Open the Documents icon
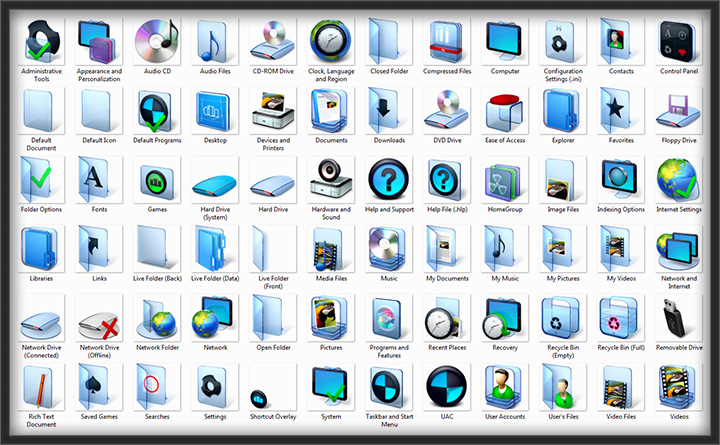 [331, 111]
